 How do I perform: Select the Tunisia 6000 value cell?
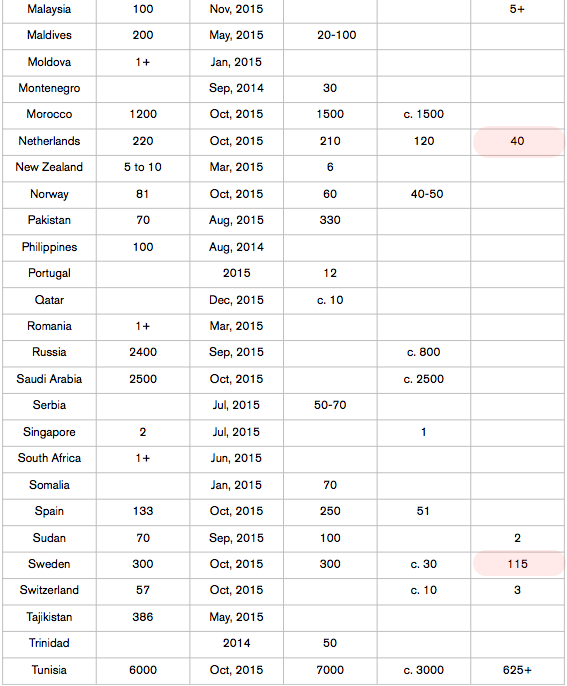(143, 671)
